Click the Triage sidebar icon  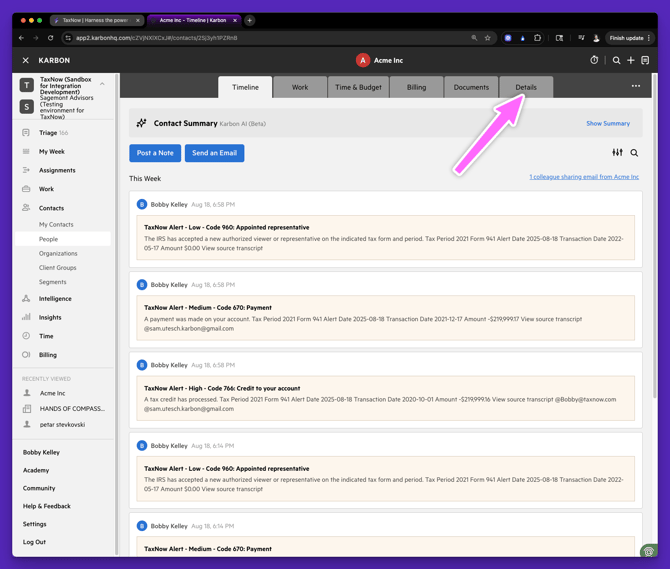coord(26,132)
